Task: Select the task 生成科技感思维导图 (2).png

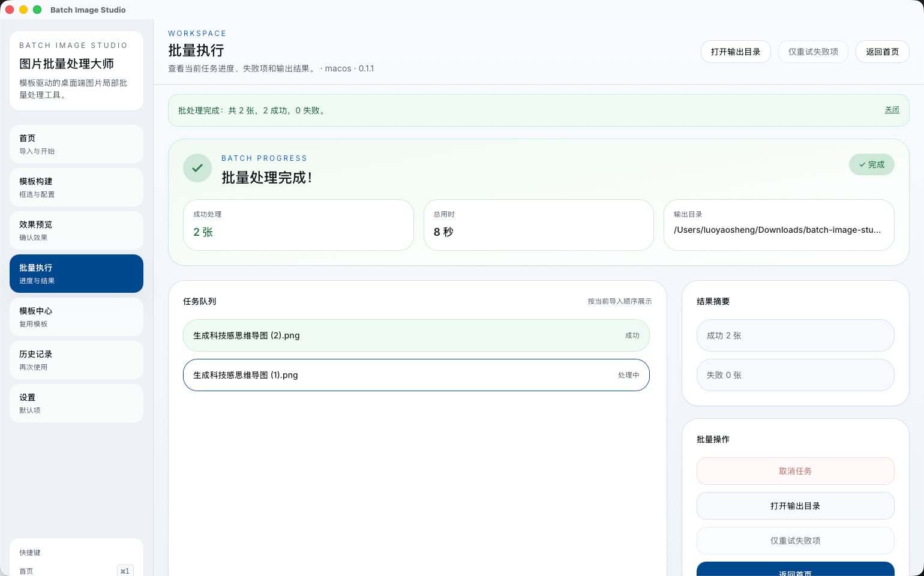Action: (x=416, y=335)
